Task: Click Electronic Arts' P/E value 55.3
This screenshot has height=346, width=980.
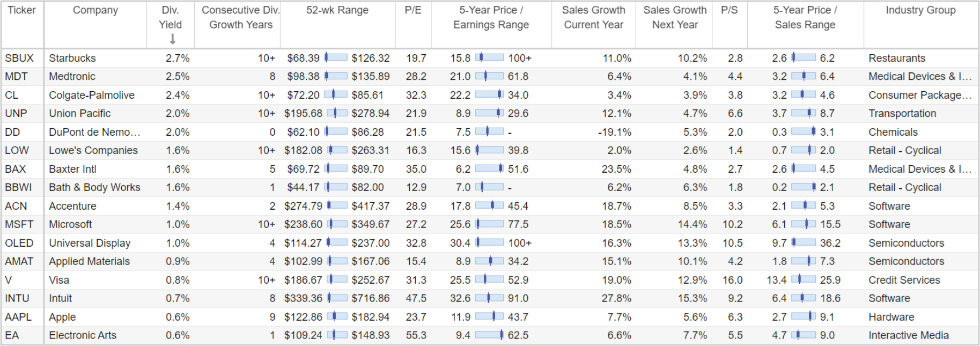Action: tap(416, 335)
